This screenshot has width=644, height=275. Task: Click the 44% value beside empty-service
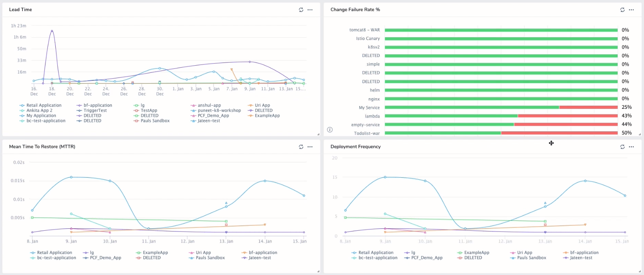tap(627, 124)
